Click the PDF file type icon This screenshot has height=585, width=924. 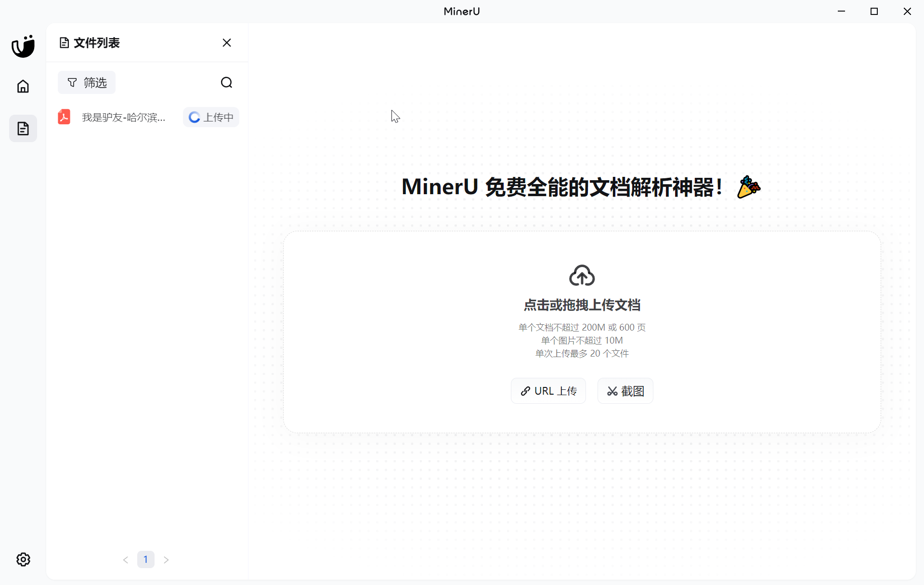[x=64, y=117]
